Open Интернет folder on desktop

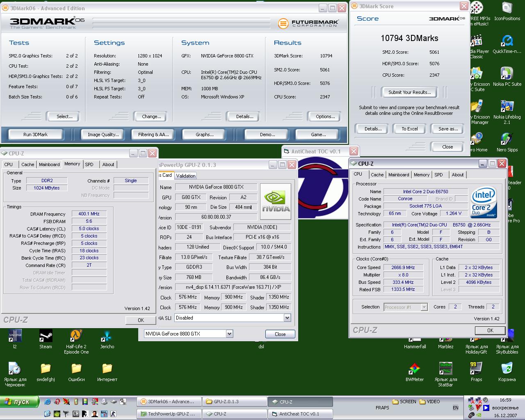tap(107, 372)
